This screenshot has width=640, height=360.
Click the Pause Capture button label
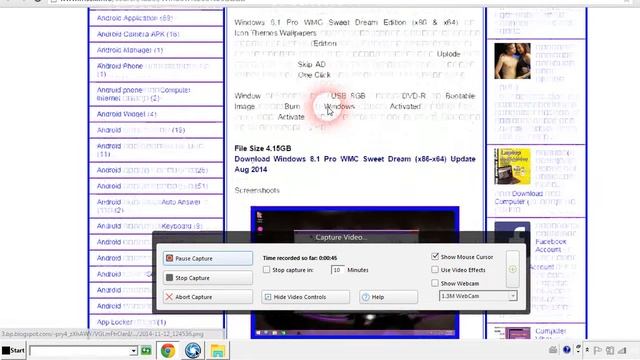194,258
